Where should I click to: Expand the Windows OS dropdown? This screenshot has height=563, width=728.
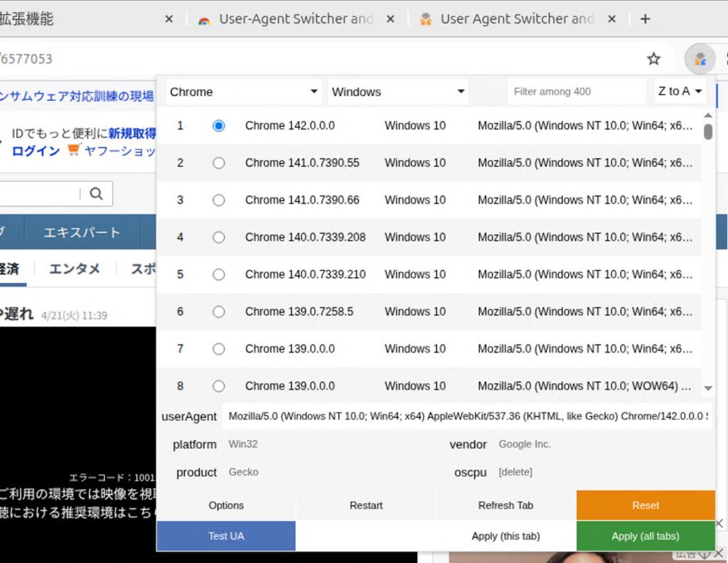pos(398,92)
